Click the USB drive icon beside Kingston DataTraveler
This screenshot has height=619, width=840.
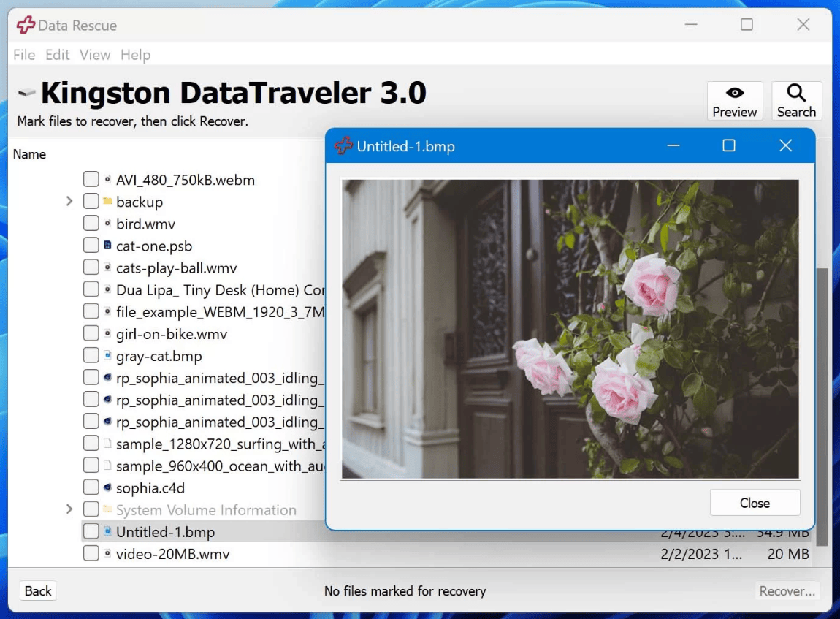tap(26, 93)
